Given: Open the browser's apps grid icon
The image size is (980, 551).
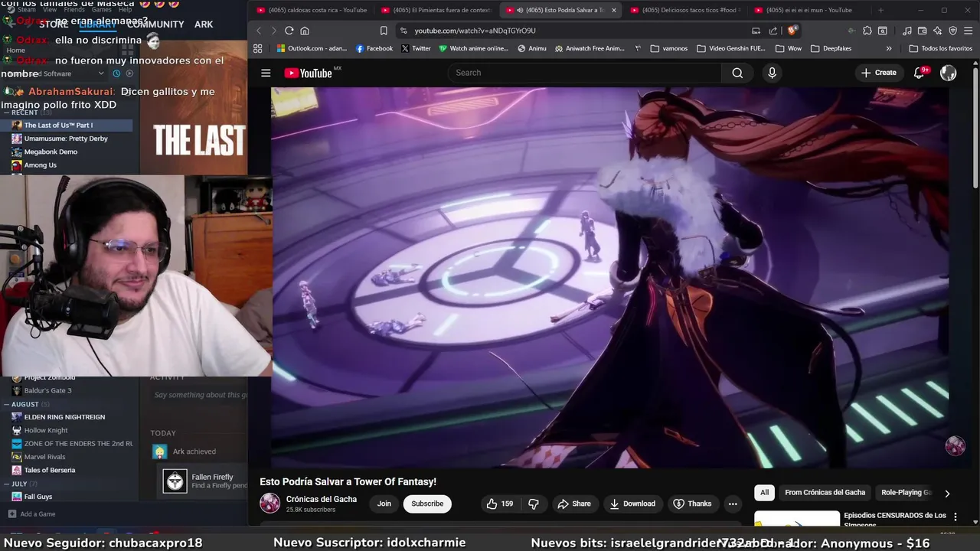Looking at the screenshot, I should pyautogui.click(x=258, y=48).
